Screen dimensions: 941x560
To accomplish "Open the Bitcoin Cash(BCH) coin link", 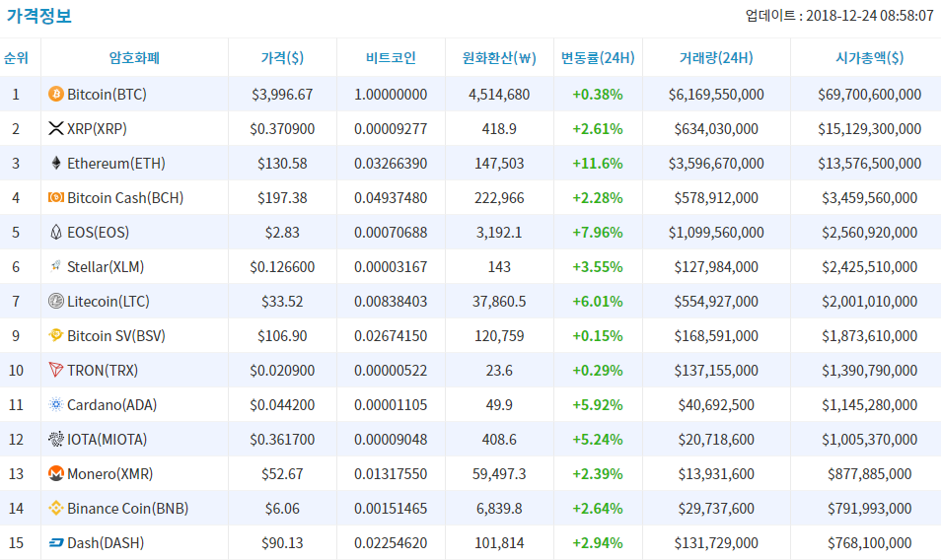I will (x=125, y=197).
